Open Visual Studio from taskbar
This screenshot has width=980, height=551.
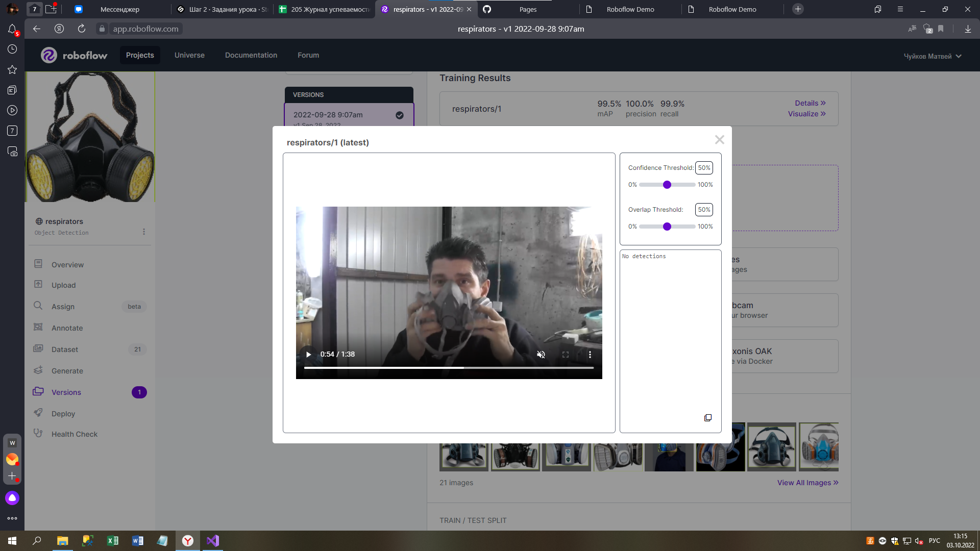(x=213, y=541)
